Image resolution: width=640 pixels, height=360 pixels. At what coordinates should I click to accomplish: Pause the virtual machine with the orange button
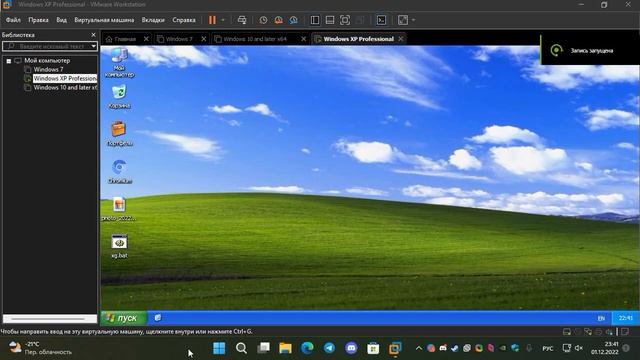click(x=212, y=20)
